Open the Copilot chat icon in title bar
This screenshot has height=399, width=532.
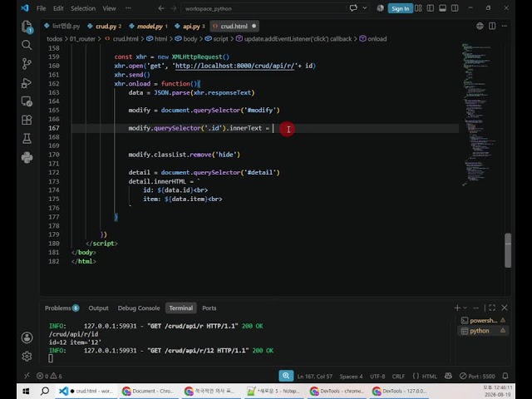click(353, 8)
